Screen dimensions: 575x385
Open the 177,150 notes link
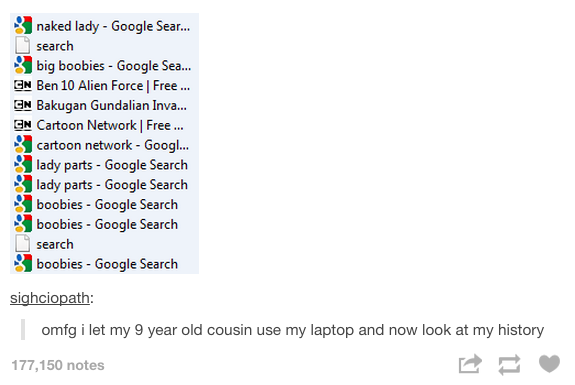coord(58,365)
